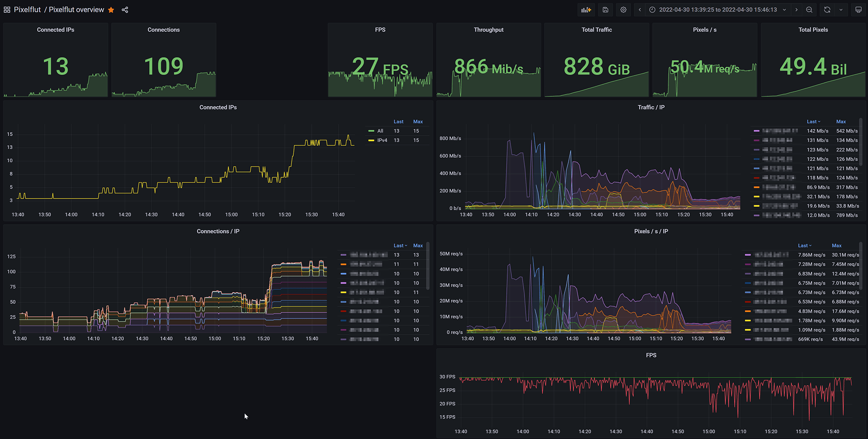Open the Total Traffic panel title menu

click(597, 30)
